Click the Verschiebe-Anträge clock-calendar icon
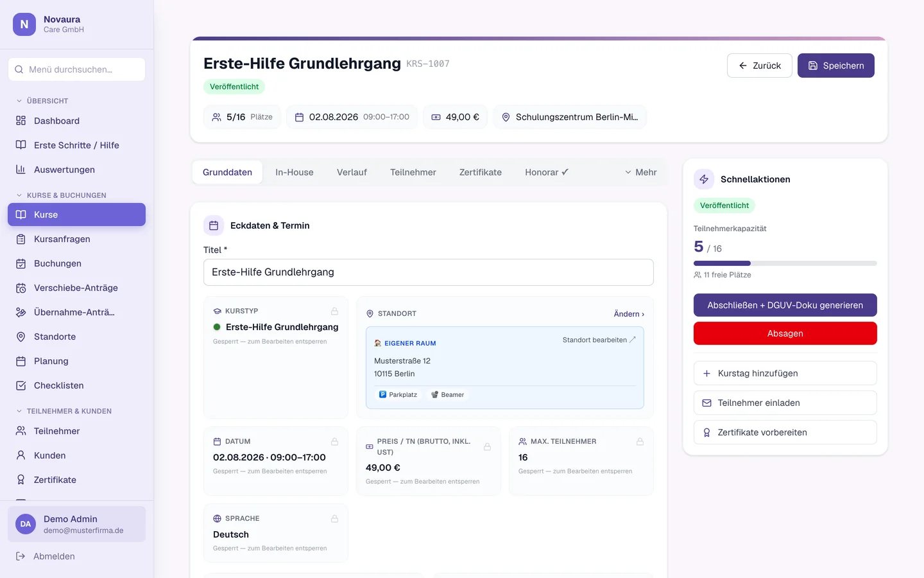924x578 pixels. (x=21, y=288)
